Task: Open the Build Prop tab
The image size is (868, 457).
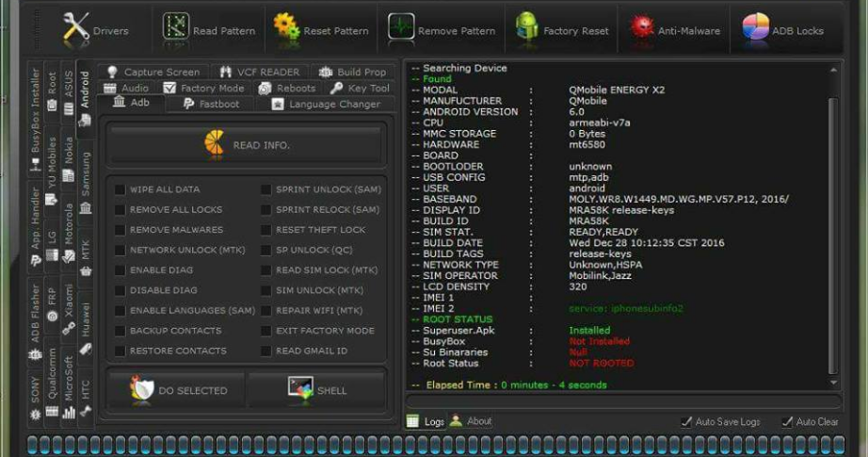Action: [x=353, y=72]
